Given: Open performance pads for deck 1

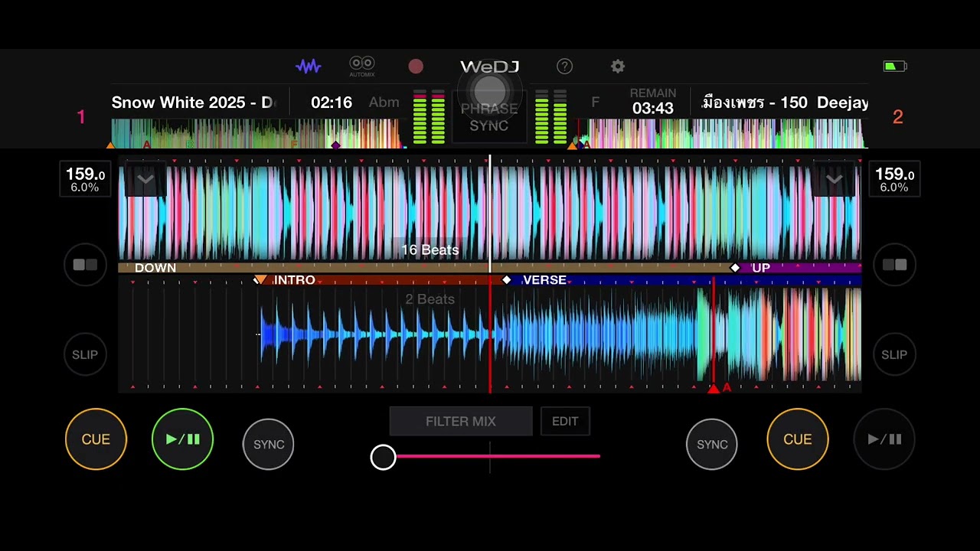Looking at the screenshot, I should click(x=85, y=265).
